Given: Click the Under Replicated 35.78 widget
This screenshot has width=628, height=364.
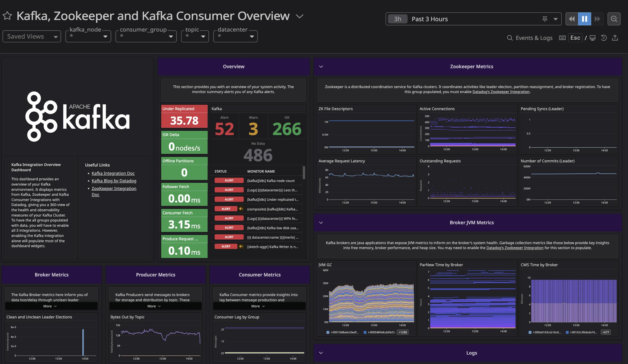Looking at the screenshot, I should coord(184,116).
